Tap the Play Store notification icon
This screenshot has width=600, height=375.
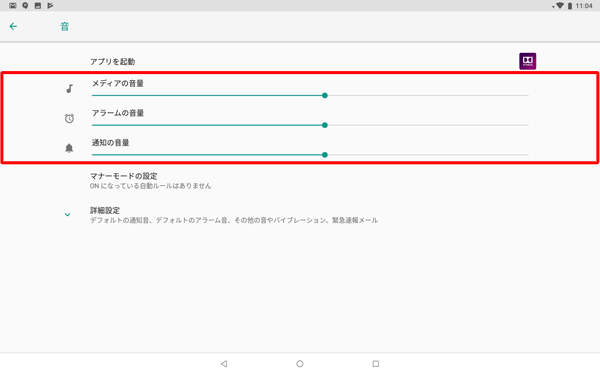(50, 5)
